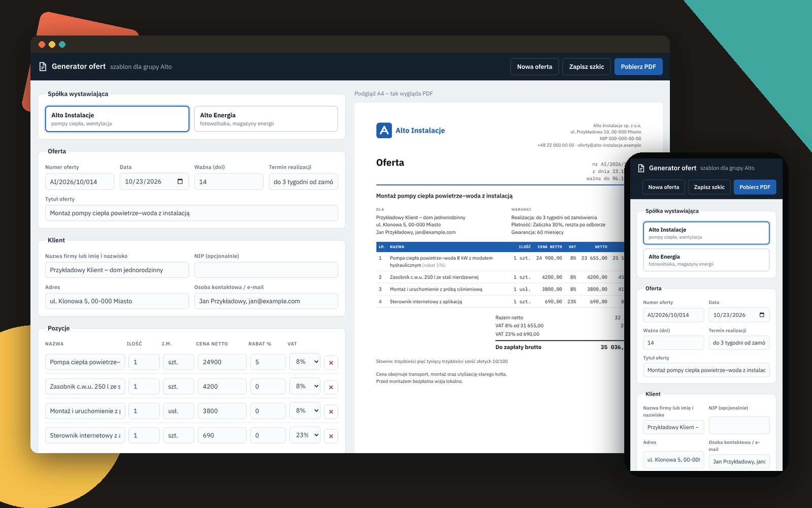Click the desktop Adres field with ul. Klonowa
Screen dimensions: 812x508
(x=117, y=301)
